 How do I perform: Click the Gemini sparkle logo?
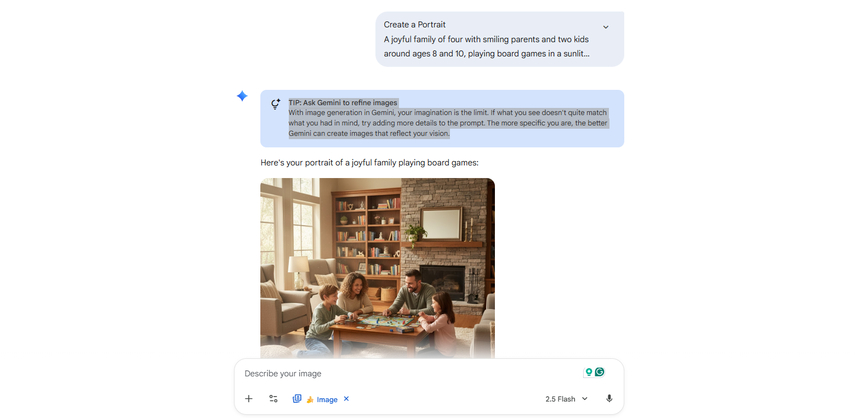(242, 96)
